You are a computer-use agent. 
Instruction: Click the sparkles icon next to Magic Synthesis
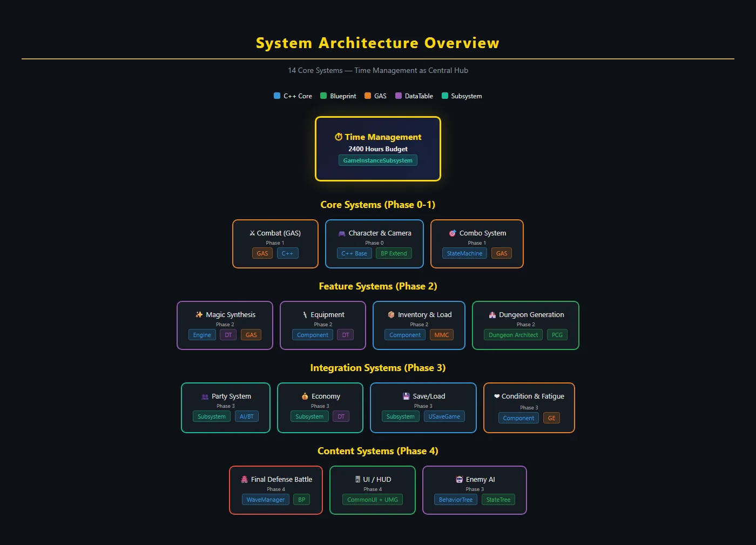(199, 315)
